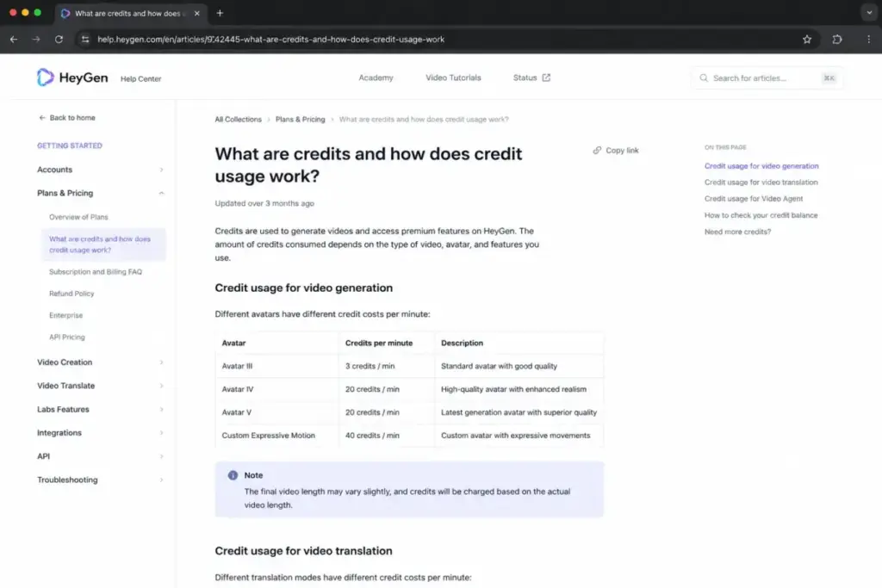Viewport: 882px width, 588px height.
Task: Go to Plans & Pricing breadcrumb
Action: coord(300,119)
